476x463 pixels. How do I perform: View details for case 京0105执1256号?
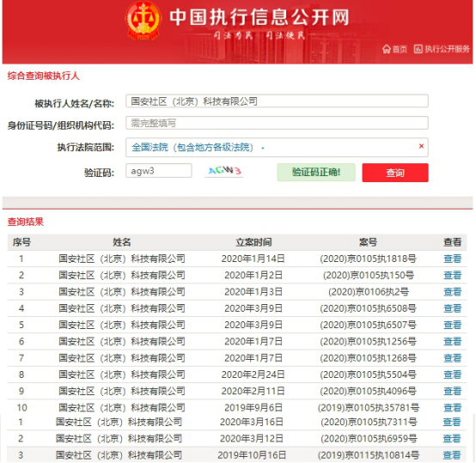452,341
